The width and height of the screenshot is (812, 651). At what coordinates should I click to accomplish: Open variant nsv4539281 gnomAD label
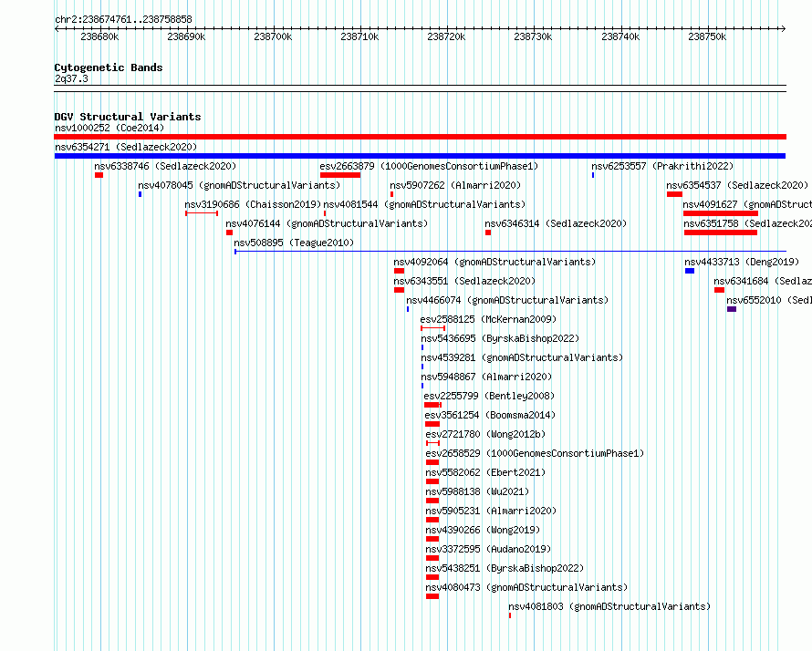pyautogui.click(x=522, y=357)
